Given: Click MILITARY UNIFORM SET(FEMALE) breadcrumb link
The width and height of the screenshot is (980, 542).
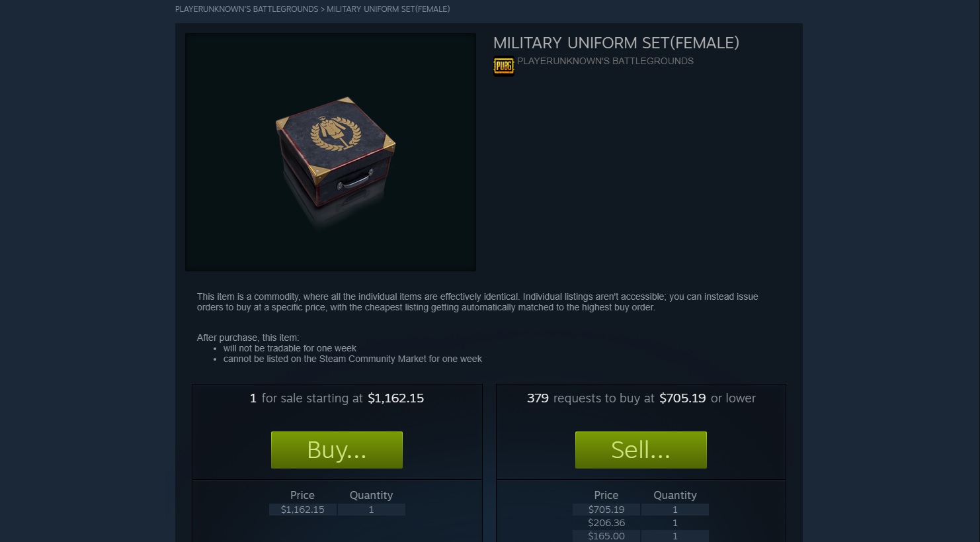Looking at the screenshot, I should [x=388, y=9].
